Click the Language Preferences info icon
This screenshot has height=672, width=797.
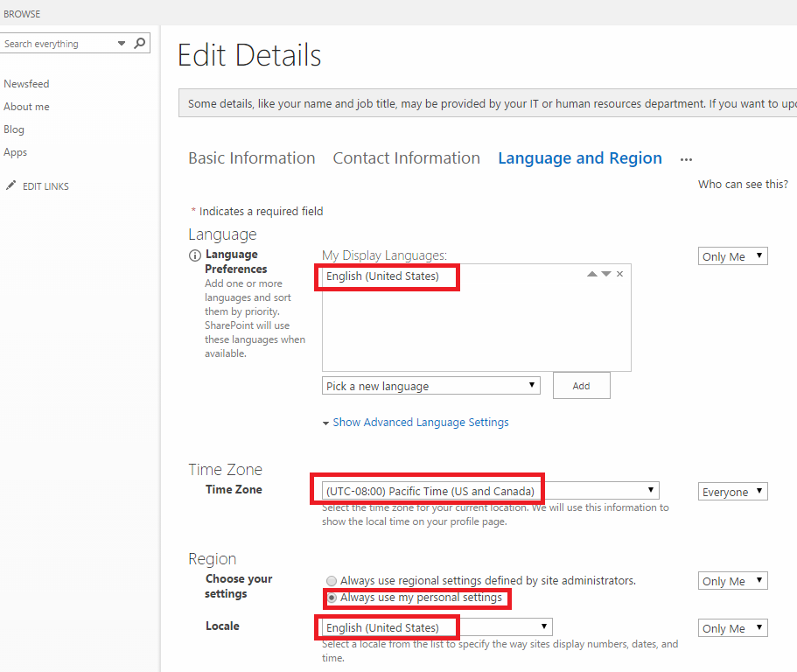[195, 255]
